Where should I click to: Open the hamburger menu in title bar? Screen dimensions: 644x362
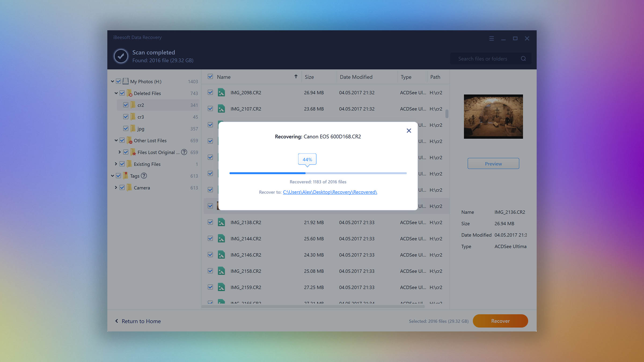pyautogui.click(x=491, y=39)
